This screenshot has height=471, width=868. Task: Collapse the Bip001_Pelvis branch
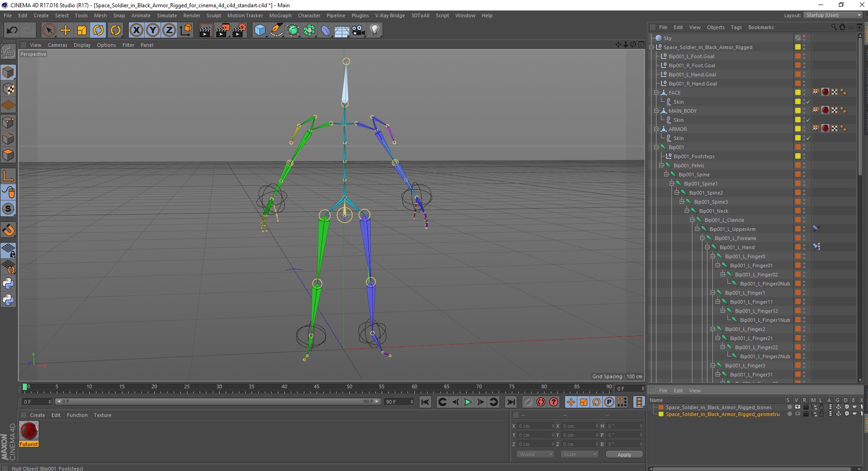pos(661,165)
